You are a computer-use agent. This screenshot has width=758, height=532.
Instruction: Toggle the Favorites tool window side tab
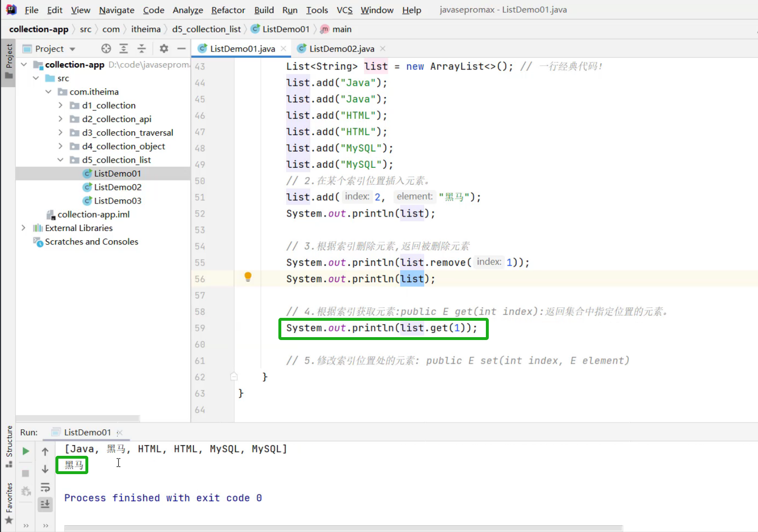click(x=9, y=503)
